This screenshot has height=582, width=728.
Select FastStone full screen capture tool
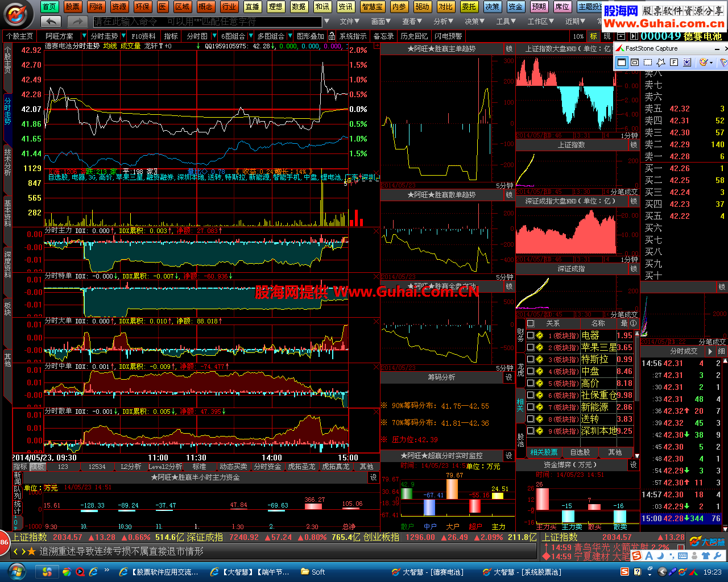[x=674, y=62]
